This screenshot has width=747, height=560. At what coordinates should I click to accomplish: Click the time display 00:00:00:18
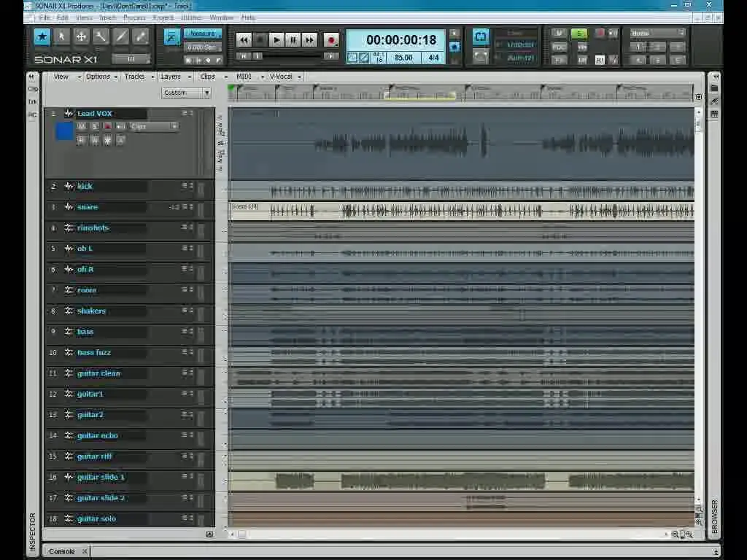pos(401,40)
